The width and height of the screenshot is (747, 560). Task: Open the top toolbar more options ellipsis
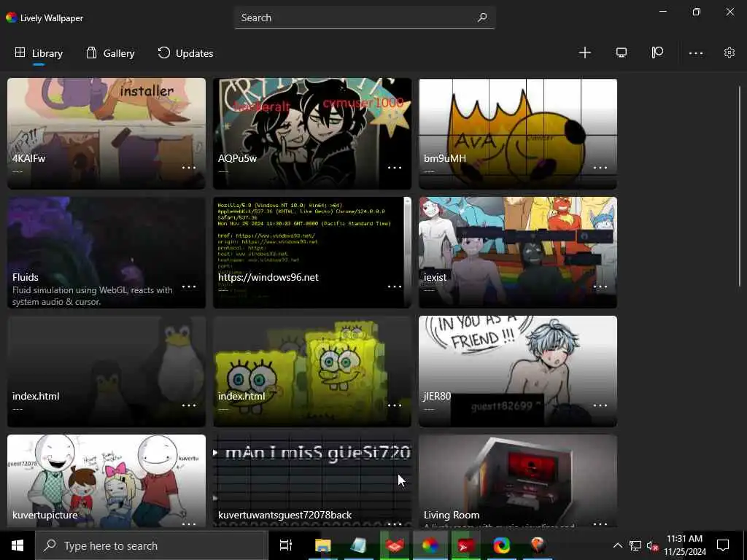[x=695, y=53]
